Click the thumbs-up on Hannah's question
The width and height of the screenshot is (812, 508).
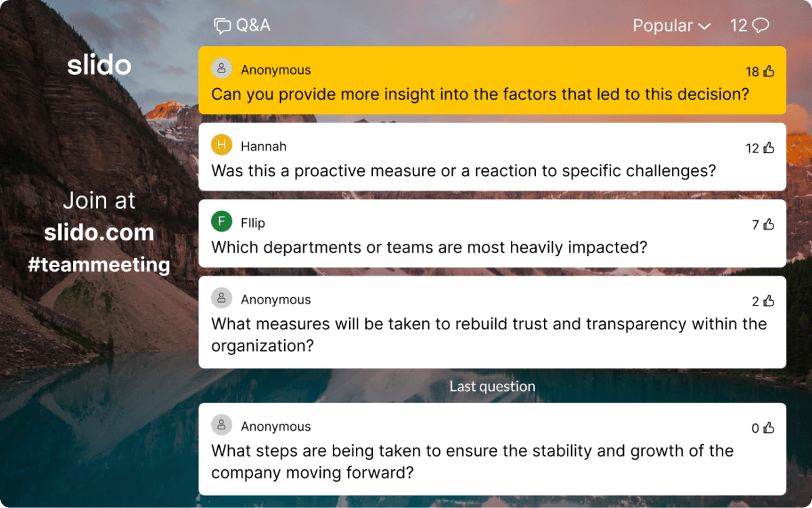768,148
